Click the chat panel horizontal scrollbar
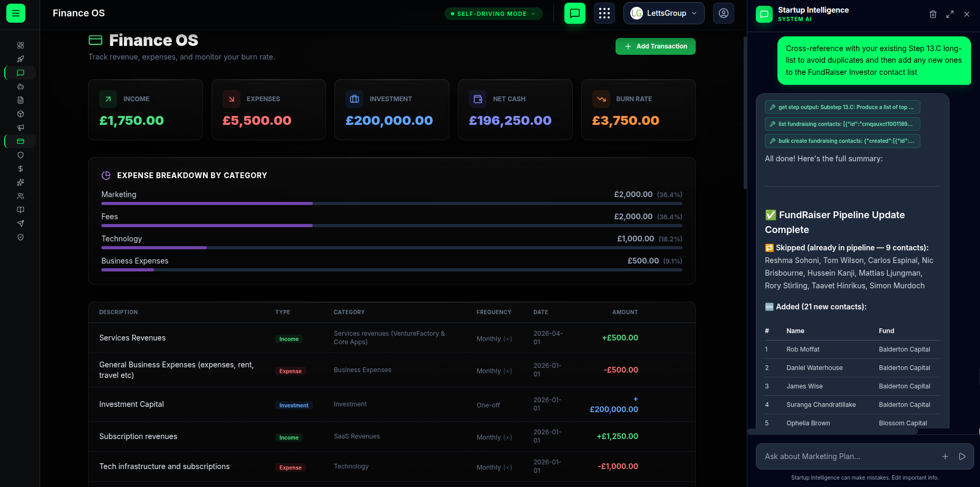Viewport: 980px width, 487px height. pyautogui.click(x=832, y=431)
